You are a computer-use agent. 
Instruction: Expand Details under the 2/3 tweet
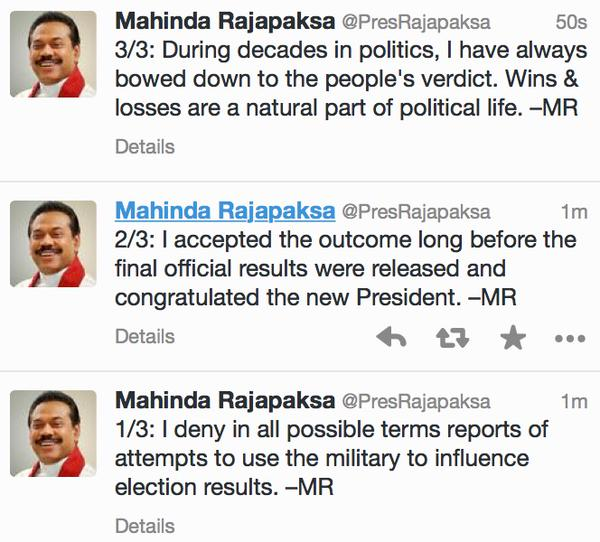tap(145, 336)
